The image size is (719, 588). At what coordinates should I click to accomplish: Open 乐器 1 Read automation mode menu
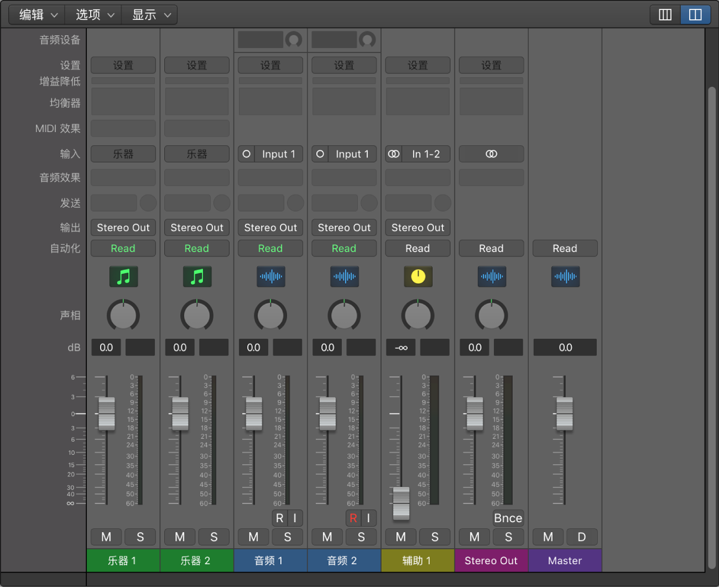123,249
